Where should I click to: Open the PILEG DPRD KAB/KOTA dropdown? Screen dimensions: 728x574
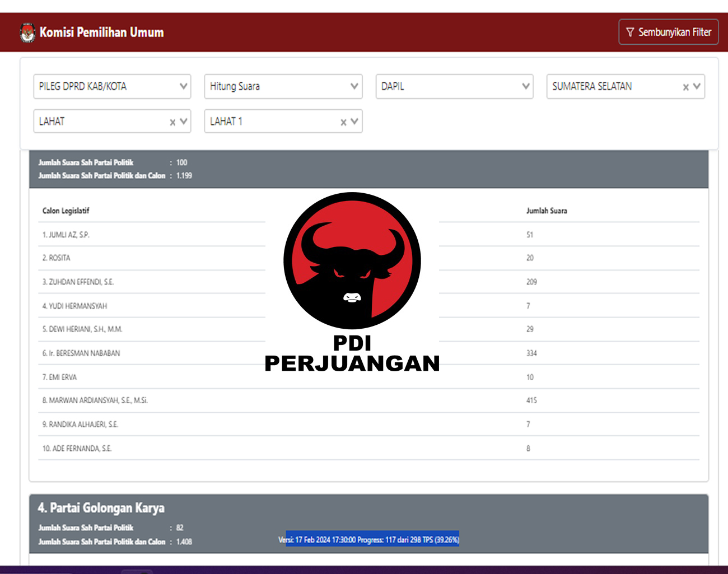(112, 86)
